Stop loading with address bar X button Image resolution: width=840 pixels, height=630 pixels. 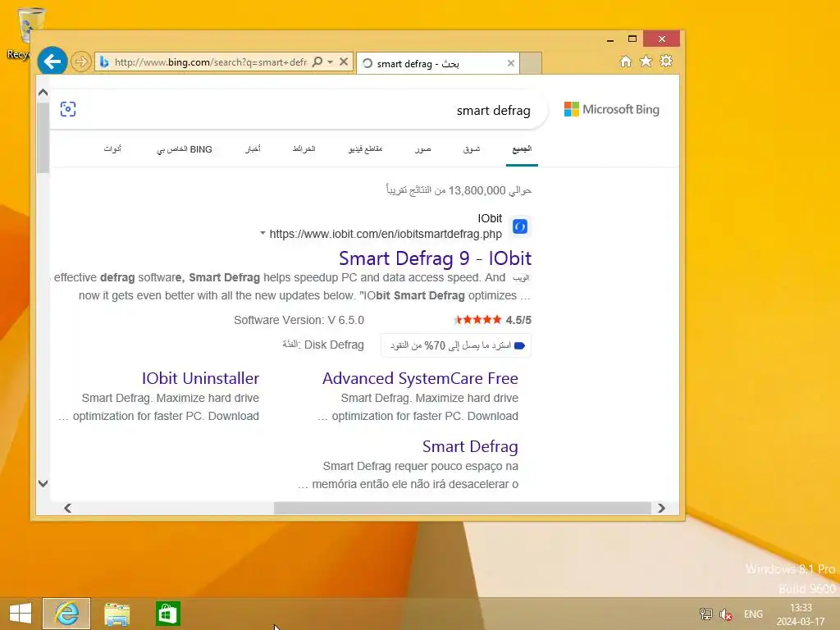pos(344,62)
